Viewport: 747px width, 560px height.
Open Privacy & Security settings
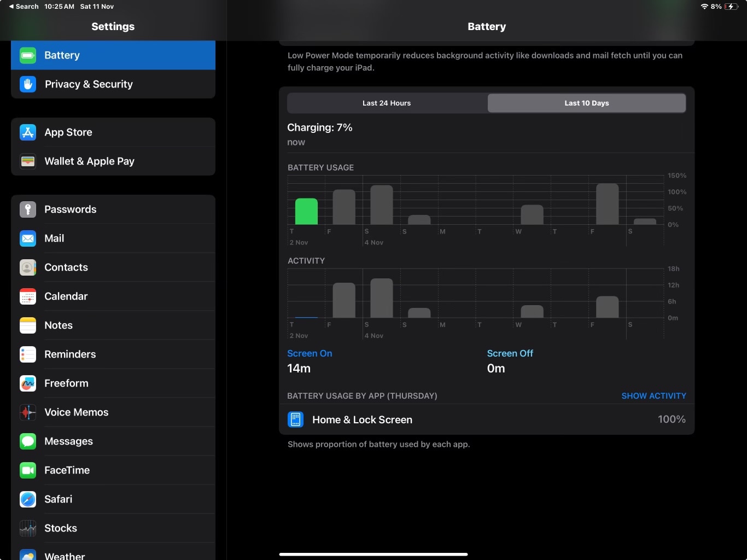(x=113, y=84)
